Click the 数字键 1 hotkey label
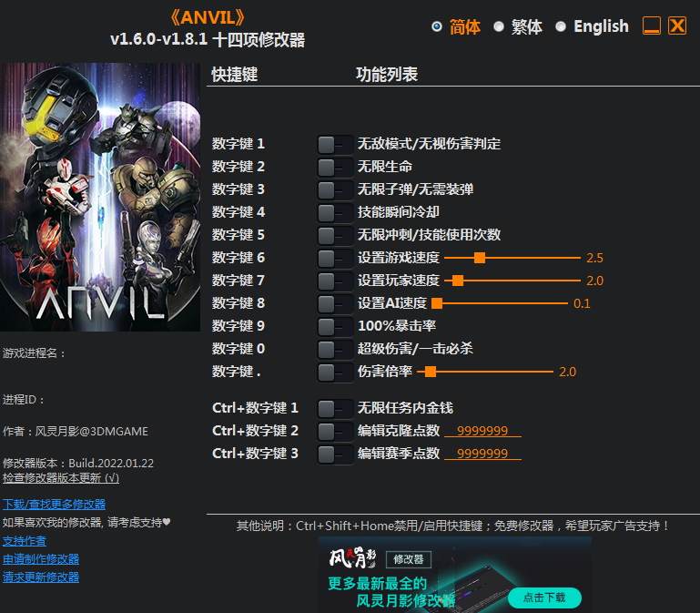This screenshot has height=613, width=700. (x=238, y=144)
